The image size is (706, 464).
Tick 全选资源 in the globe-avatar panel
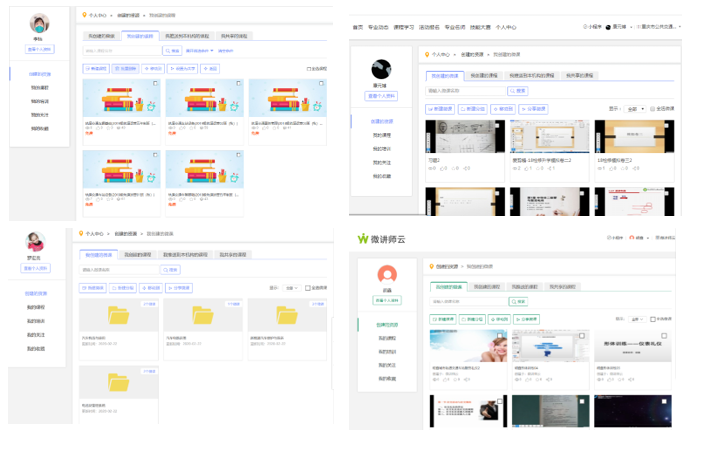coord(652,109)
